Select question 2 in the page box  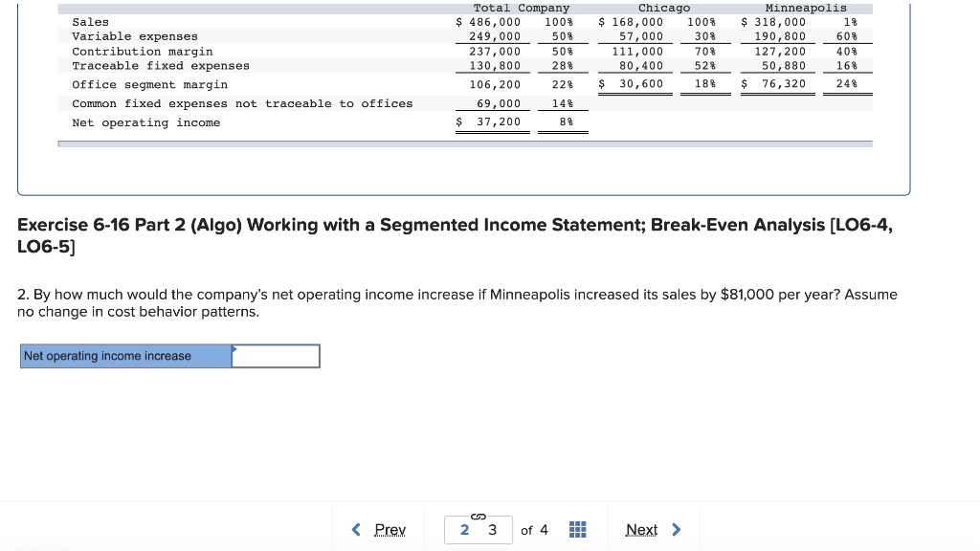464,530
